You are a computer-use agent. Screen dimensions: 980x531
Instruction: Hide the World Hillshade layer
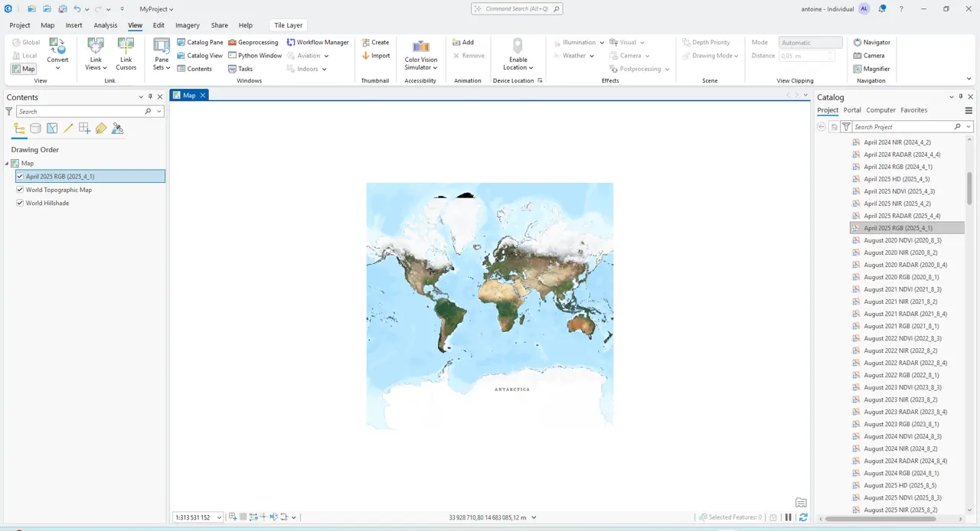pyautogui.click(x=20, y=203)
